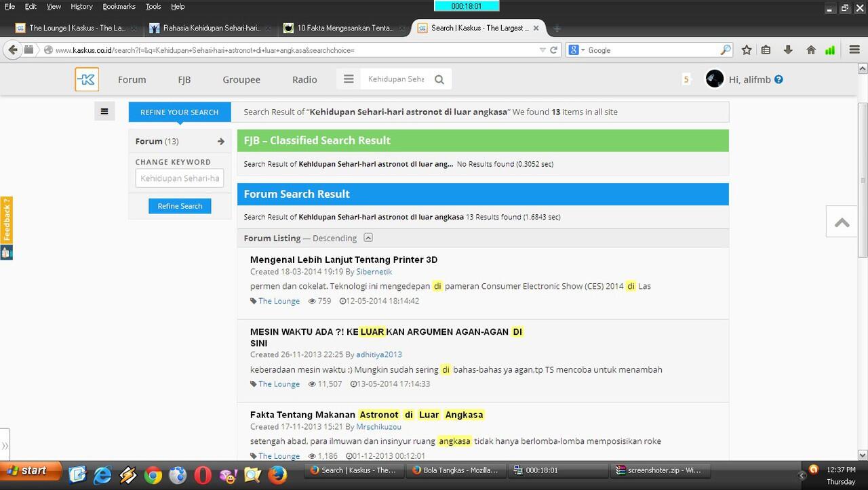
Task: Click the Kaskus logo icon
Action: click(x=87, y=79)
